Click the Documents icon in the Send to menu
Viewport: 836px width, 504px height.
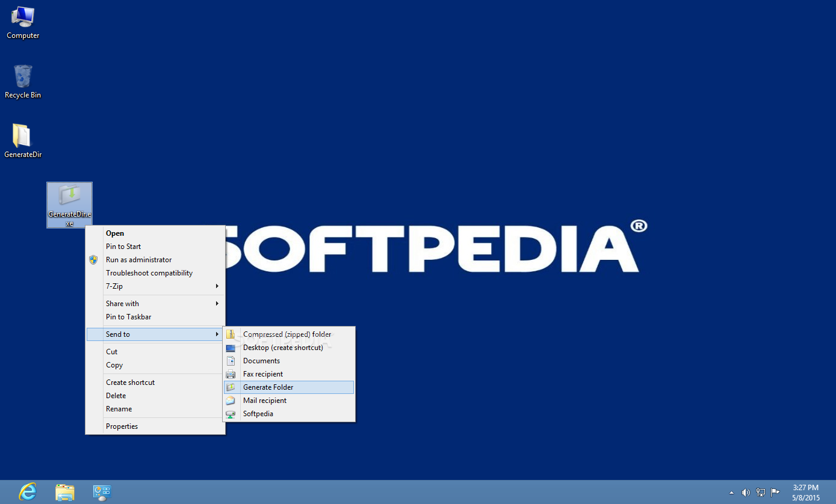[231, 361]
